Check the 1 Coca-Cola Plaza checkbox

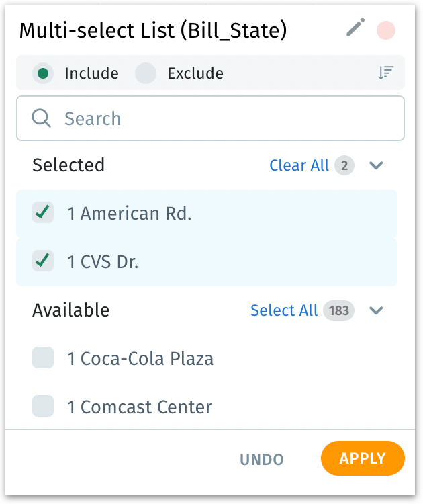43,358
